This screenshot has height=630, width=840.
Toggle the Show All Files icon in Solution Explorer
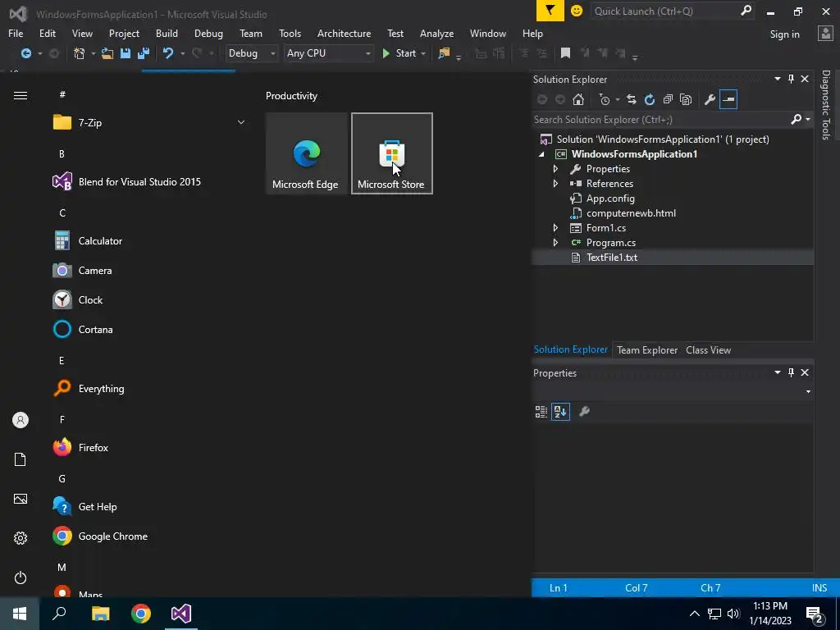point(686,99)
